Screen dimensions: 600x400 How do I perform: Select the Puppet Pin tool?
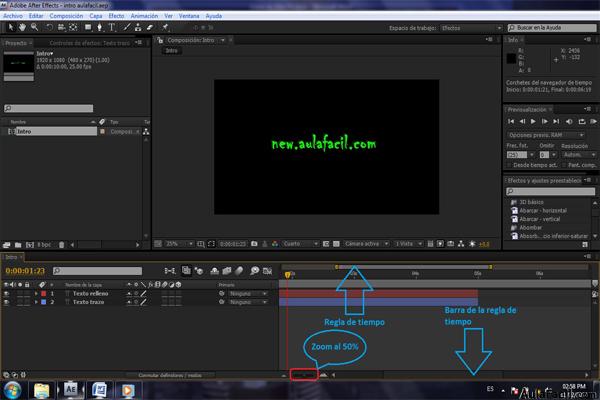pyautogui.click(x=165, y=27)
